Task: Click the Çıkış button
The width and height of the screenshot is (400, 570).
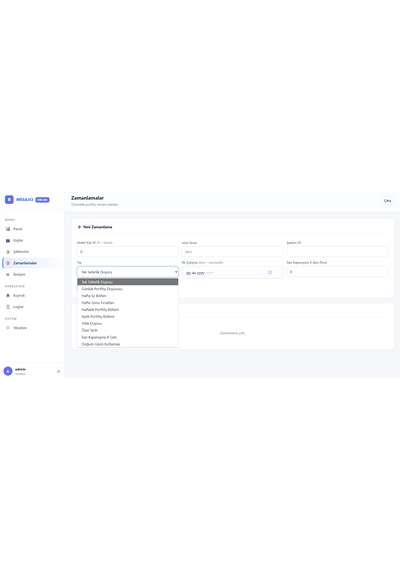Action: pos(388,201)
